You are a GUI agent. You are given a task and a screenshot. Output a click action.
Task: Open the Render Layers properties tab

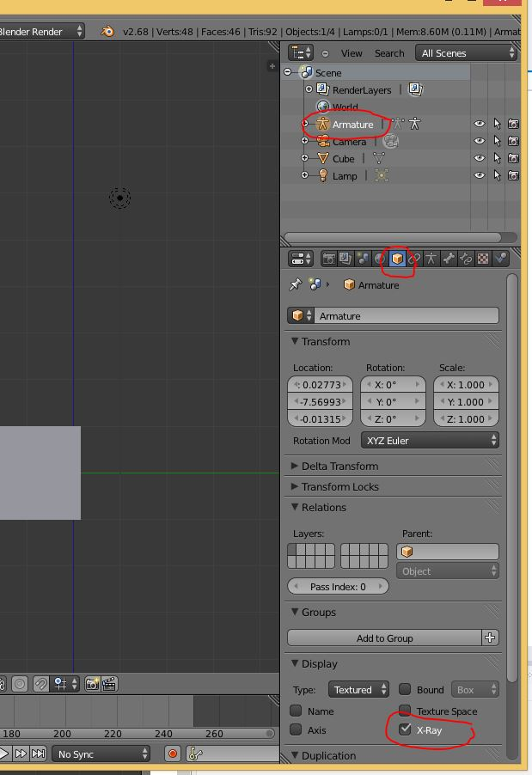[x=345, y=259]
